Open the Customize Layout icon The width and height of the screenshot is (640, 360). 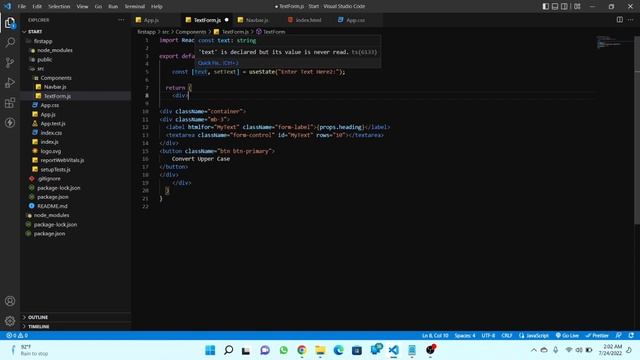(x=577, y=7)
